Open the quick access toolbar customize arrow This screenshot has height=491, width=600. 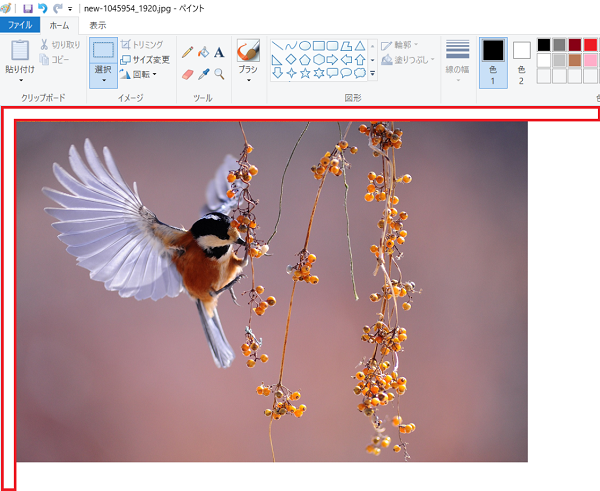point(70,9)
